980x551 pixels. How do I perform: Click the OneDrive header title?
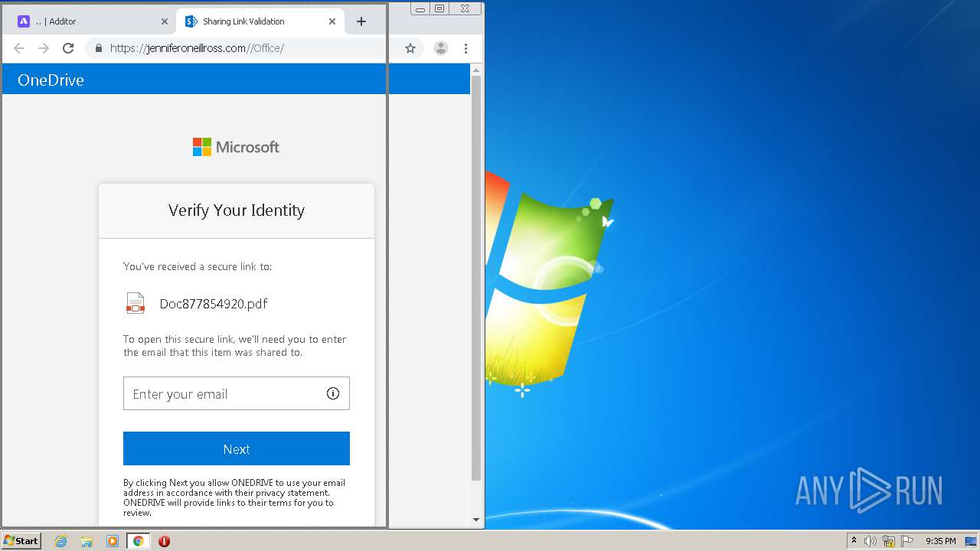51,80
